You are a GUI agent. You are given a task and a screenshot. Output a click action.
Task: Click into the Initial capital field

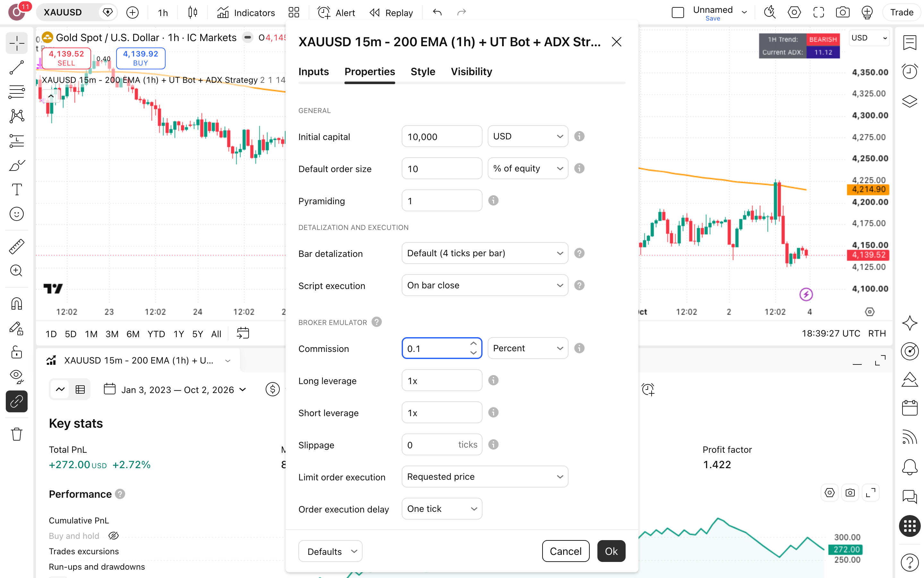click(x=442, y=136)
